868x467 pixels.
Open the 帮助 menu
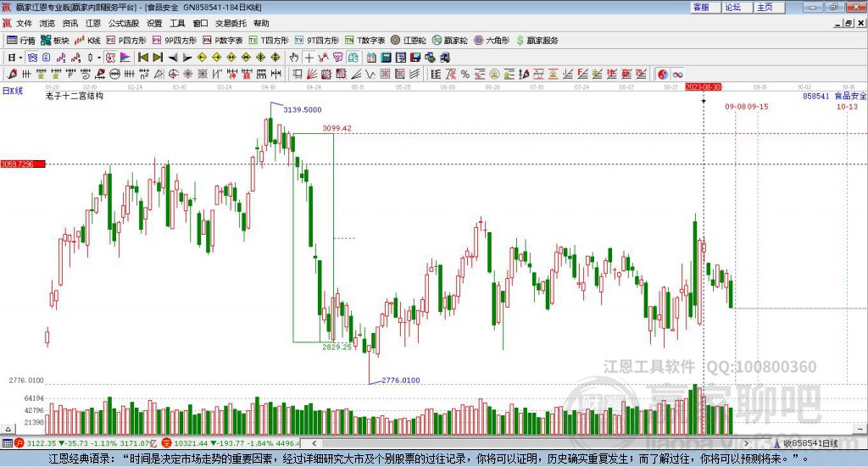(x=261, y=23)
